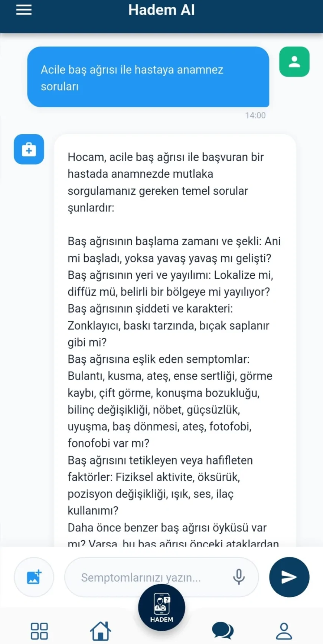Switch to the chat bubbles tab
The width and height of the screenshot is (323, 644).
(222, 631)
